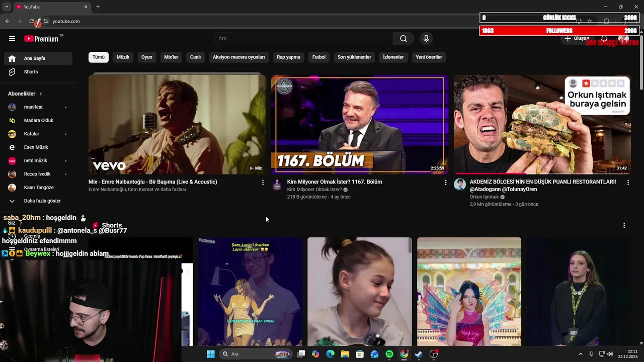This screenshot has height=362, width=644.
Task: Select the Canlı filter chip
Action: point(195,57)
